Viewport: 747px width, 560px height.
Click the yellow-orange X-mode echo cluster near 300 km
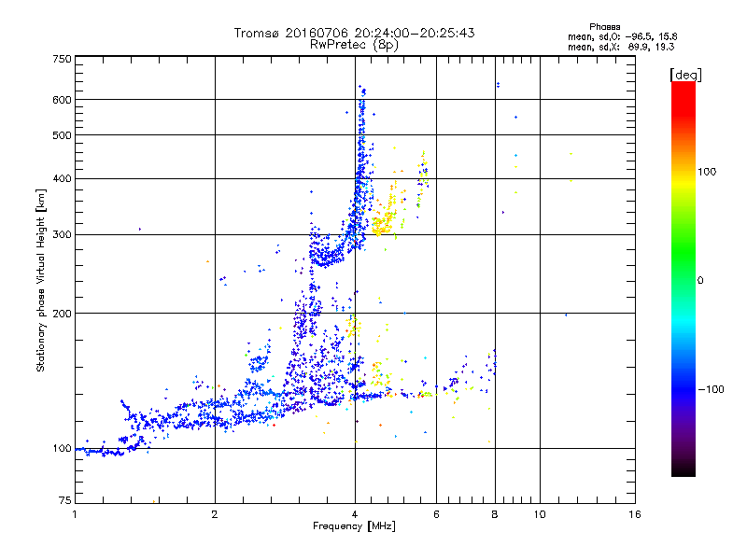click(x=384, y=224)
